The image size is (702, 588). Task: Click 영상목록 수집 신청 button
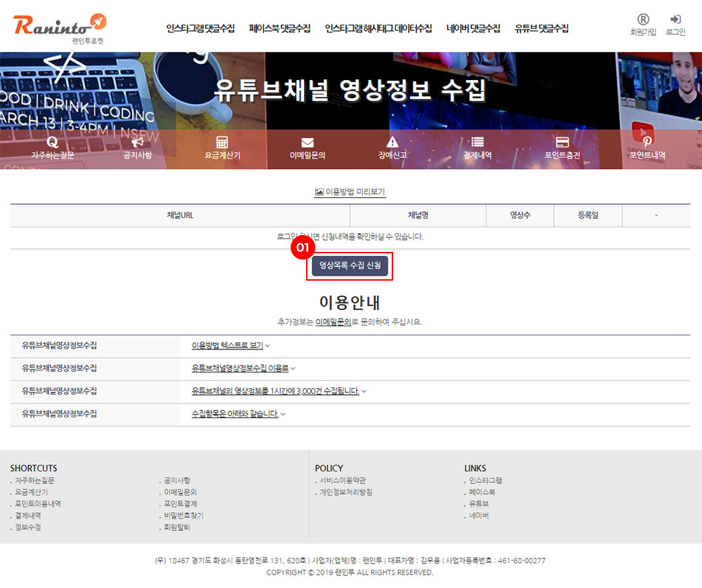(350, 266)
